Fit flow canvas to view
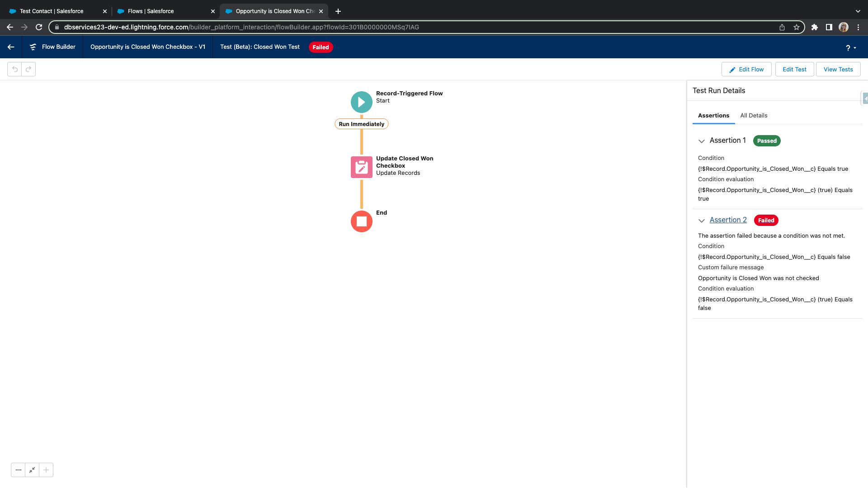 (x=32, y=470)
